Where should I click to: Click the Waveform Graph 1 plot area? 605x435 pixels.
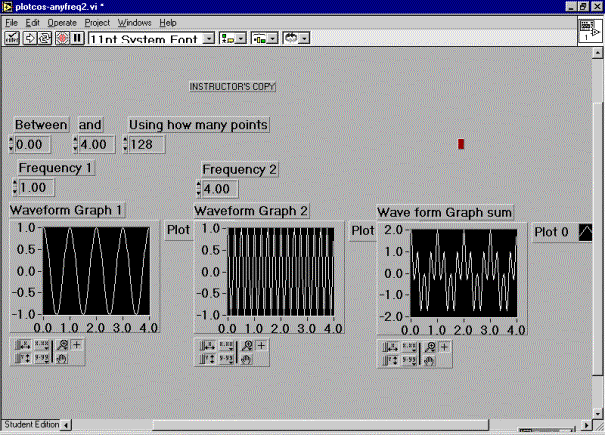96,271
